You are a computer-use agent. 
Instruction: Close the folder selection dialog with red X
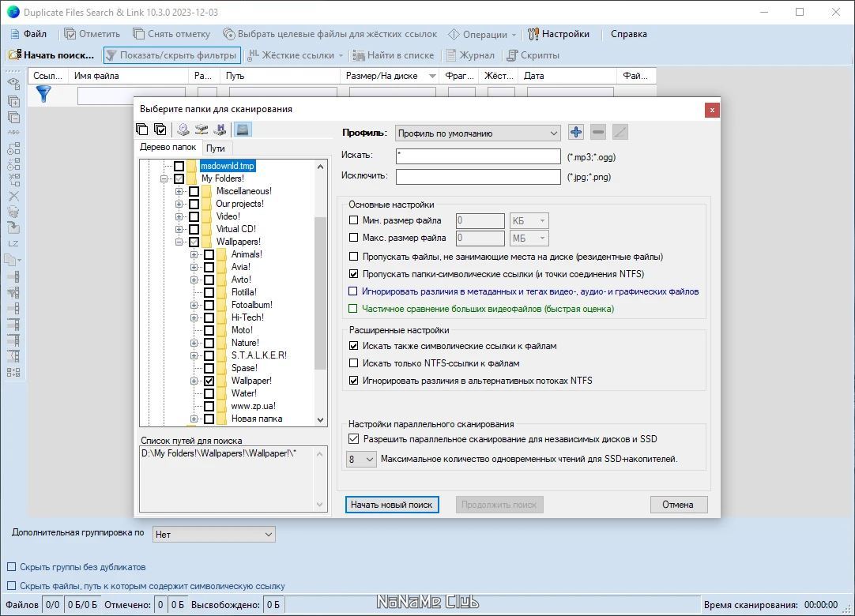tap(712, 110)
